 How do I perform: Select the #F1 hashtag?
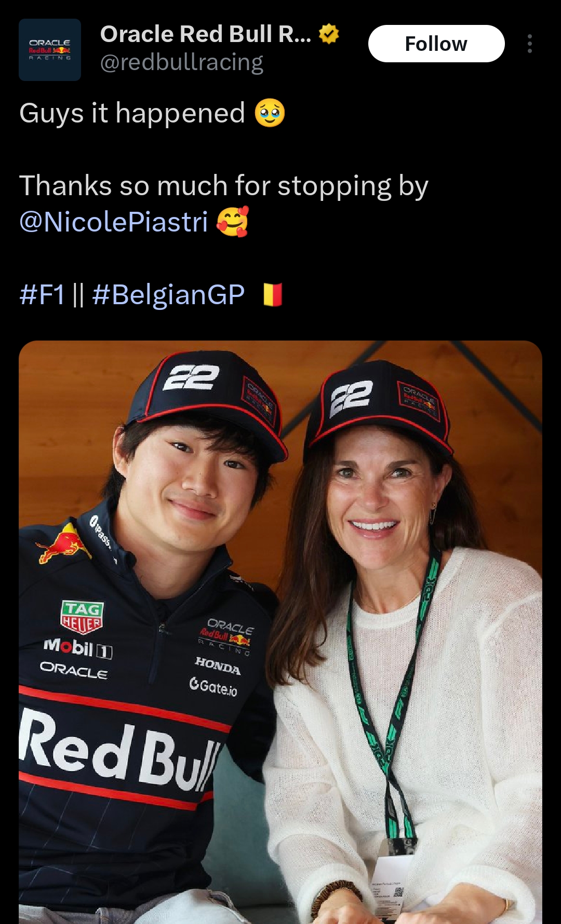point(42,295)
